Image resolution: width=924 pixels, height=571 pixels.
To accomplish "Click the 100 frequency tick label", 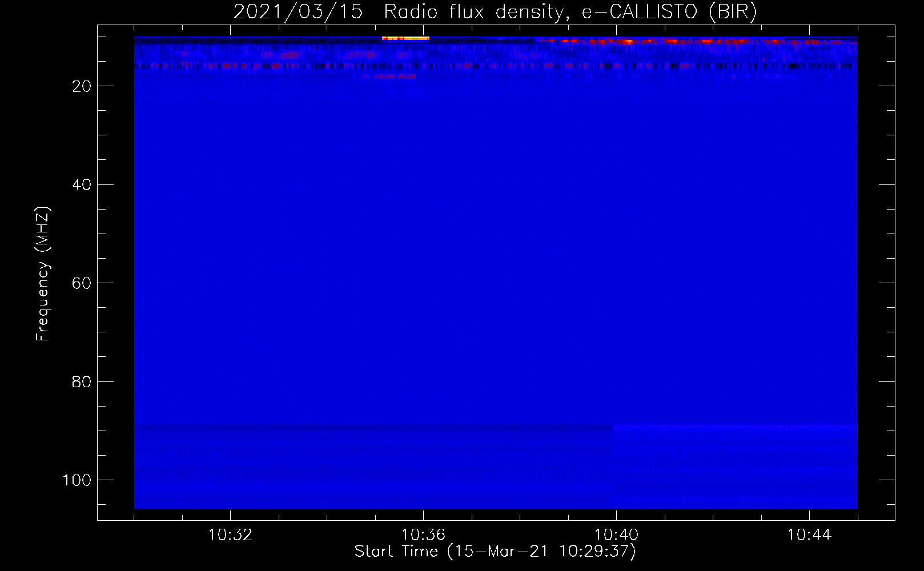I will click(77, 480).
